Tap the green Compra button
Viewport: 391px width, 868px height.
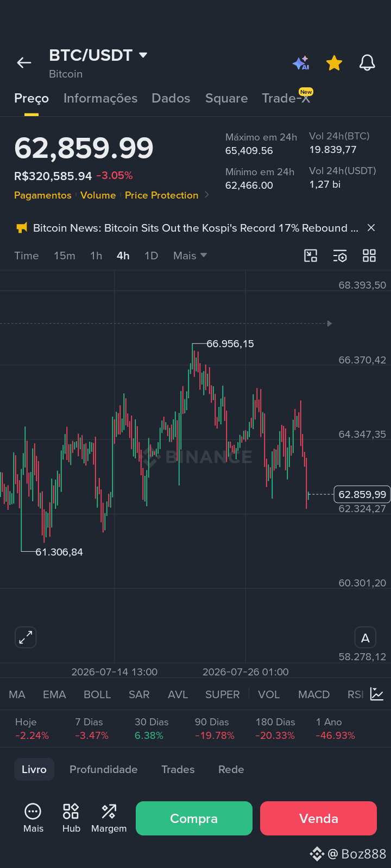click(194, 818)
